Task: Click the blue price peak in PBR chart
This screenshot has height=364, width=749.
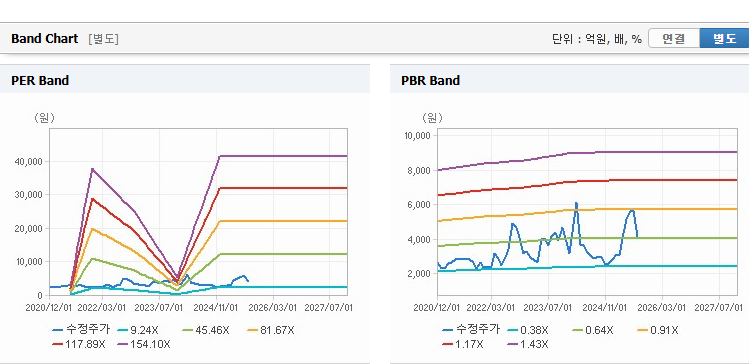Action: click(x=576, y=203)
